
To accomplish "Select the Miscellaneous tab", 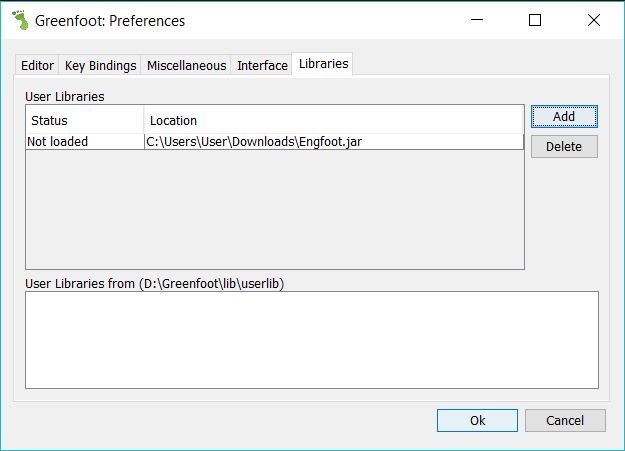I will [x=186, y=65].
